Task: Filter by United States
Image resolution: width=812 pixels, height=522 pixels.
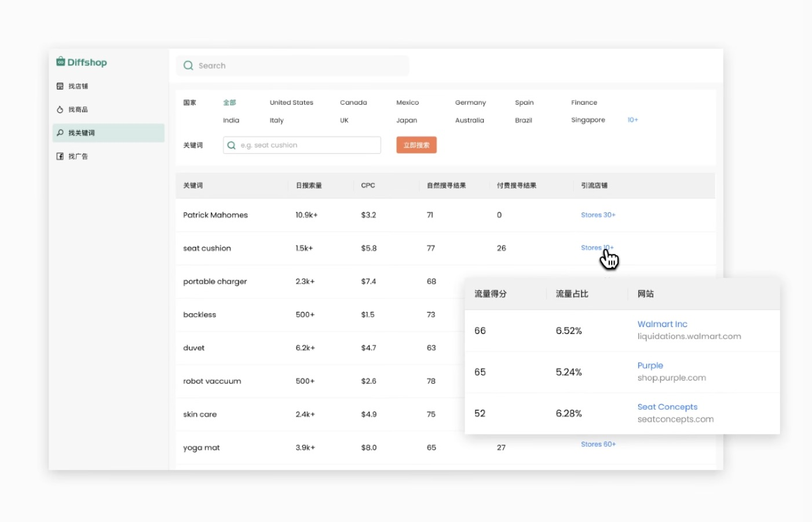Action: (291, 102)
